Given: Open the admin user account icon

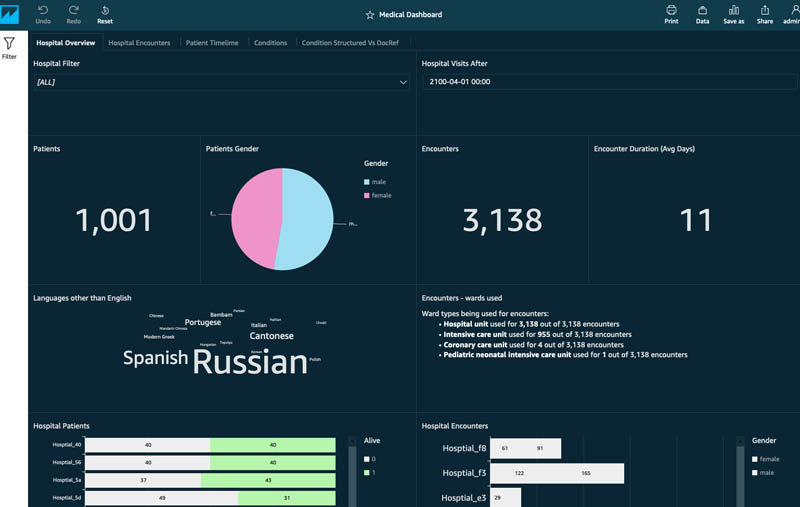Looking at the screenshot, I should [791, 10].
